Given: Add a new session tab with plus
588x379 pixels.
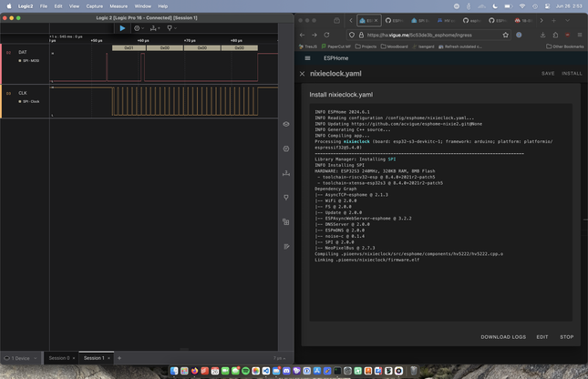Looking at the screenshot, I should point(119,358).
